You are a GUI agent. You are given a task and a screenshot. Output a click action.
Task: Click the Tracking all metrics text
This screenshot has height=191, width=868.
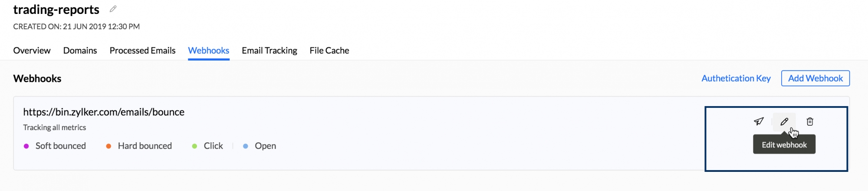click(x=55, y=127)
